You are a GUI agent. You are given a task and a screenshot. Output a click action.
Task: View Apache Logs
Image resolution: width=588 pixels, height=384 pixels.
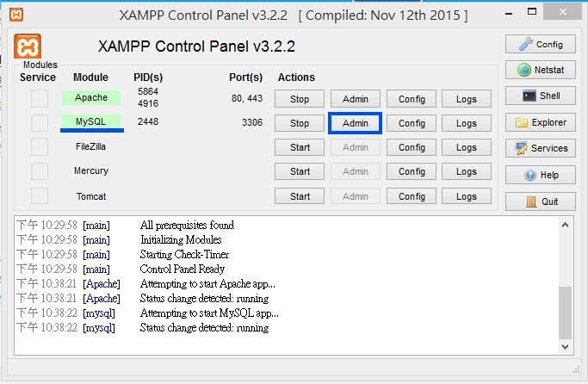(467, 99)
